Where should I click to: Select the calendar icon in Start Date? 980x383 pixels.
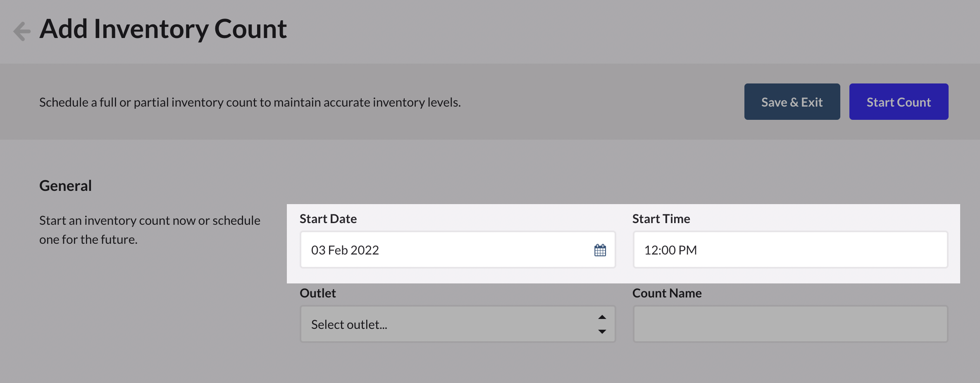coord(600,250)
